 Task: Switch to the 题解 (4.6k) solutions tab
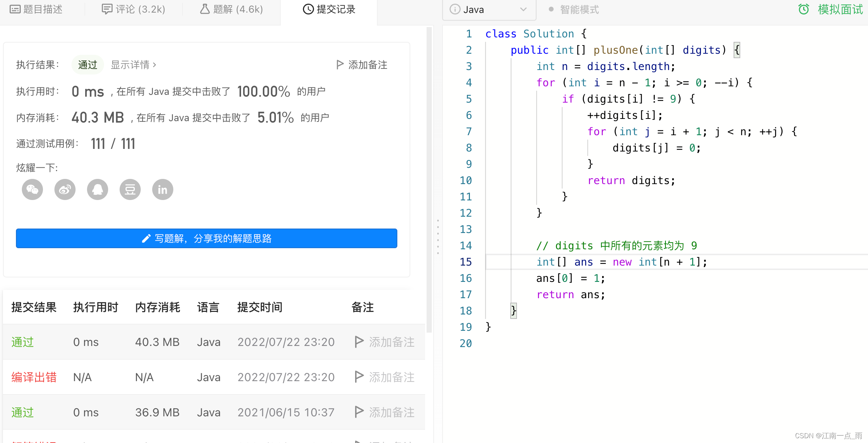[231, 9]
